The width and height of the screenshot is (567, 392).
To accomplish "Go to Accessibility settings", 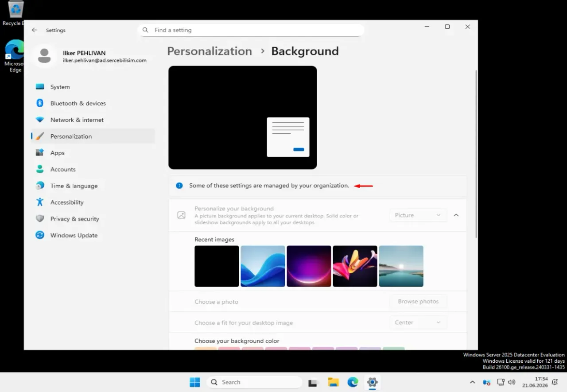I will click(93, 202).
